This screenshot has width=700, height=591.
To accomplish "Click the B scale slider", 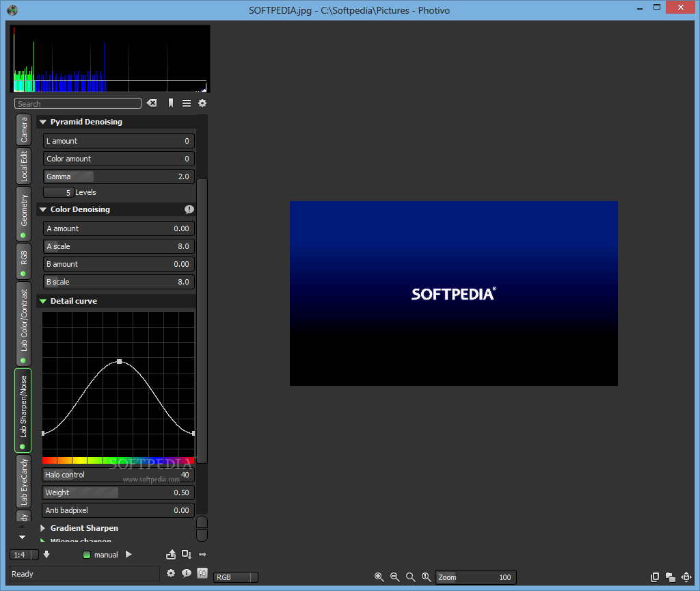I will coord(119,282).
